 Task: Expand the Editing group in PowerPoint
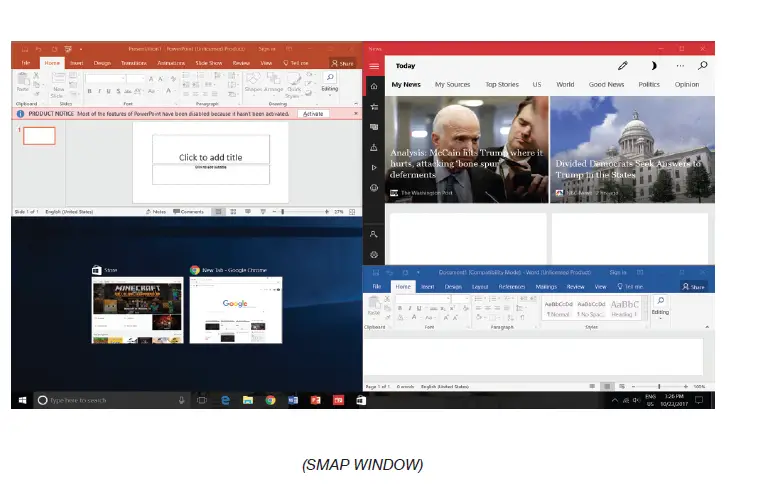330,82
